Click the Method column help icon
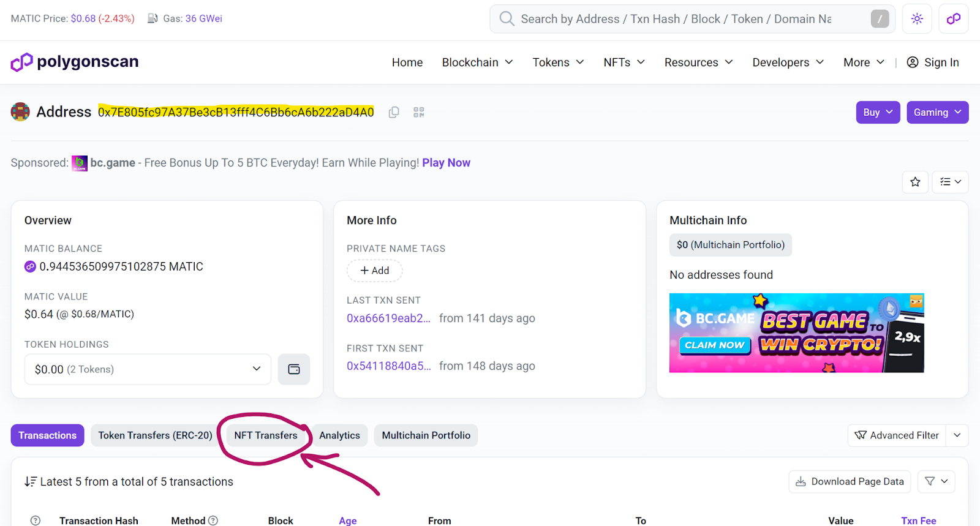980x526 pixels. point(213,520)
